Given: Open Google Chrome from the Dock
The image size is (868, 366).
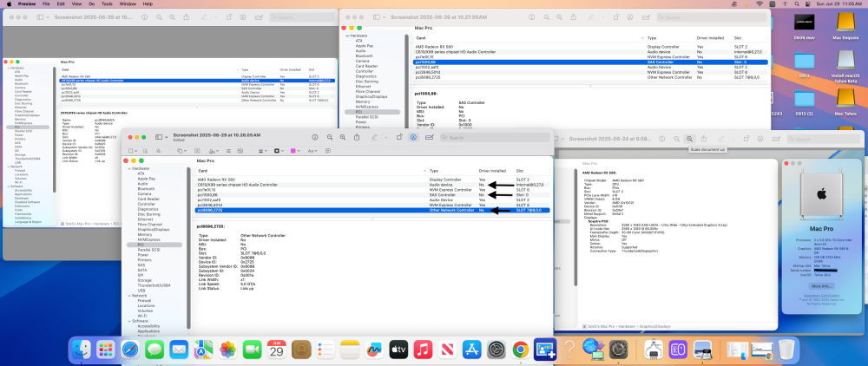Looking at the screenshot, I should coord(520,350).
